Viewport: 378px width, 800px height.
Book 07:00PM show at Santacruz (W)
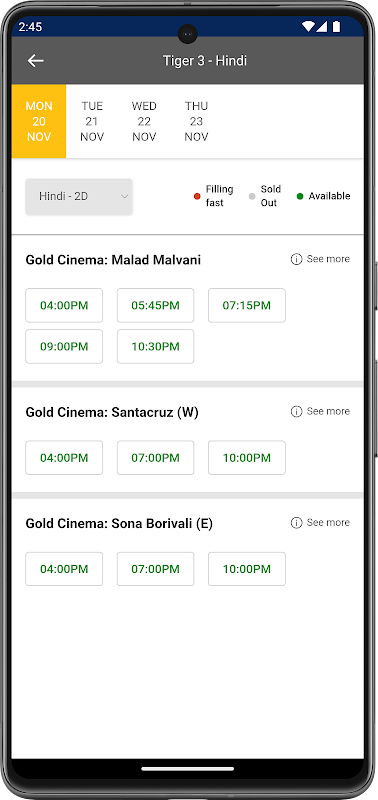[156, 458]
